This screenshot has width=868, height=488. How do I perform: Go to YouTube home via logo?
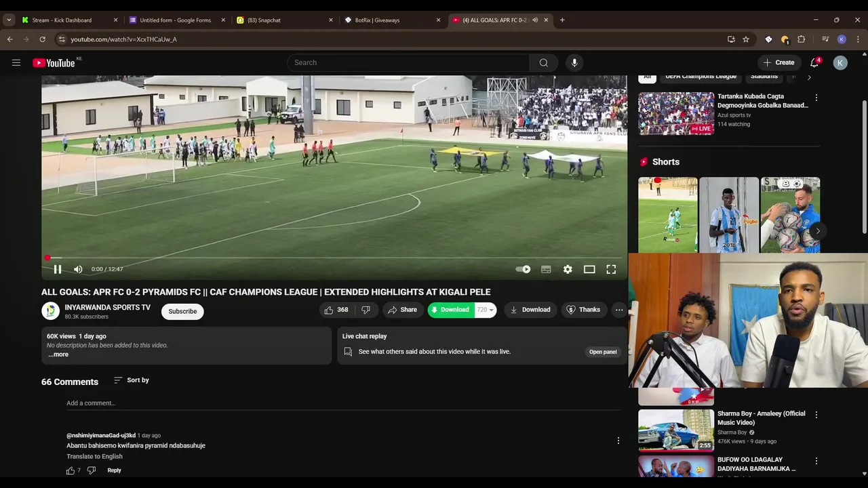pos(54,63)
